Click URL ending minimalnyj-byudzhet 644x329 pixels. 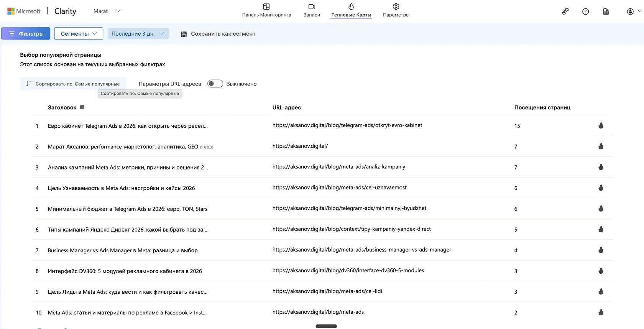pos(349,208)
